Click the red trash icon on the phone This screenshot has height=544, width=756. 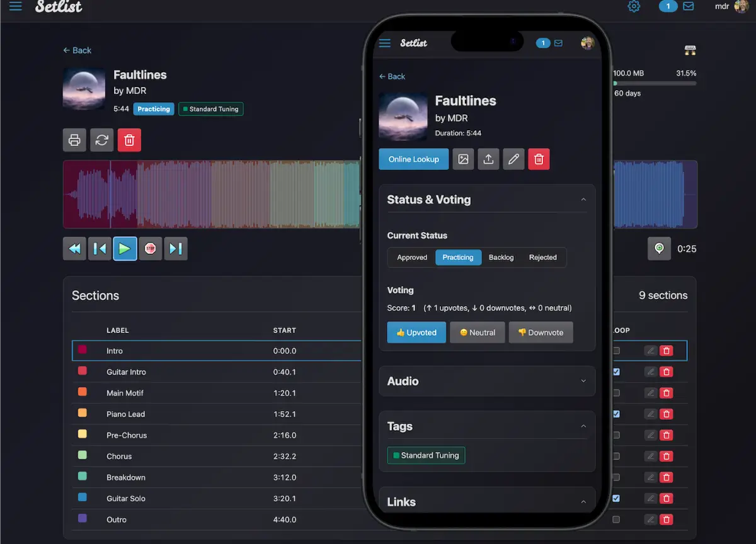click(x=539, y=159)
